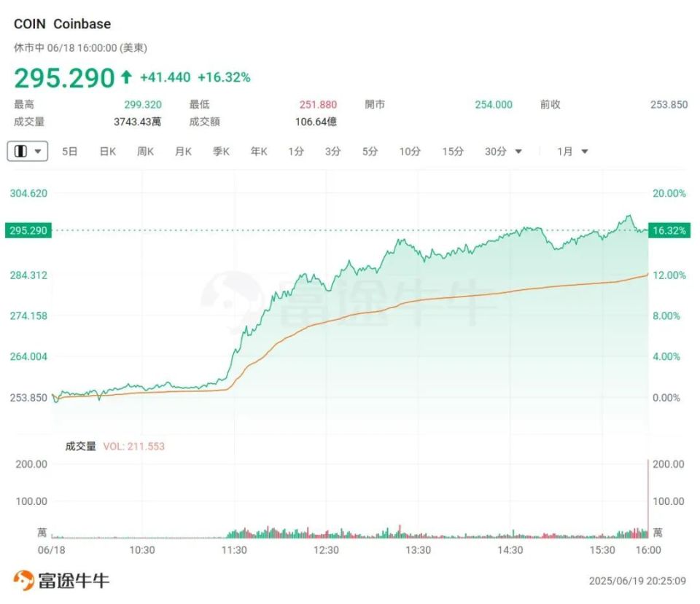Select the 日K daily candlestick tab

pyautogui.click(x=108, y=152)
